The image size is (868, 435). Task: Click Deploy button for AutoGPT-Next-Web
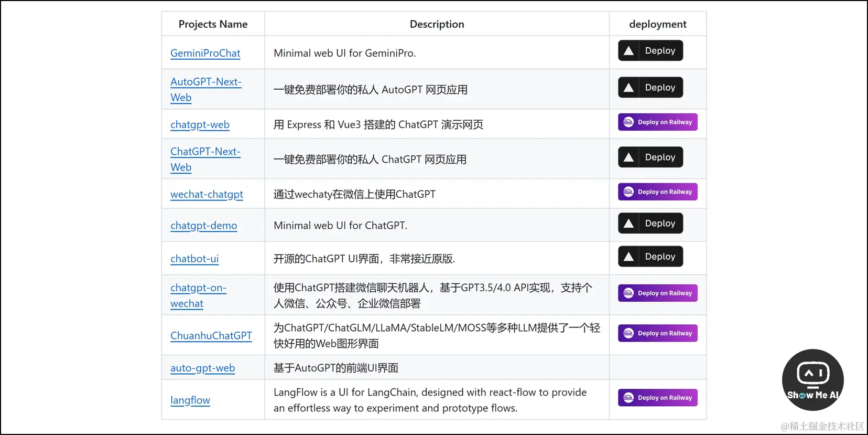pos(650,87)
